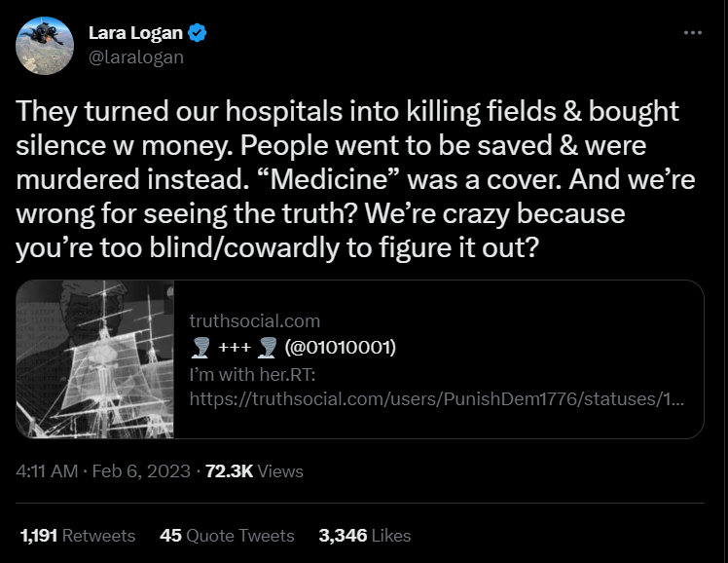
Task: Show the 1,191 Retweets list
Action: pos(78,535)
